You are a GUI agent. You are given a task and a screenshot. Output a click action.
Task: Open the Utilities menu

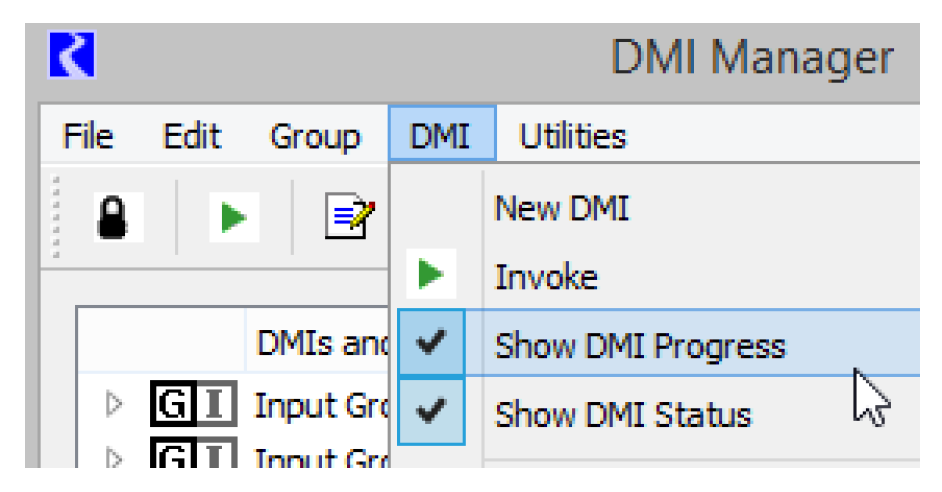[x=572, y=136]
